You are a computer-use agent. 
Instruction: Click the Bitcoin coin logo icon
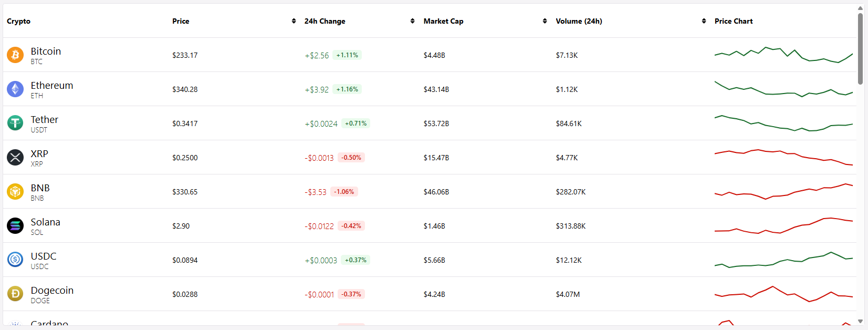point(15,55)
